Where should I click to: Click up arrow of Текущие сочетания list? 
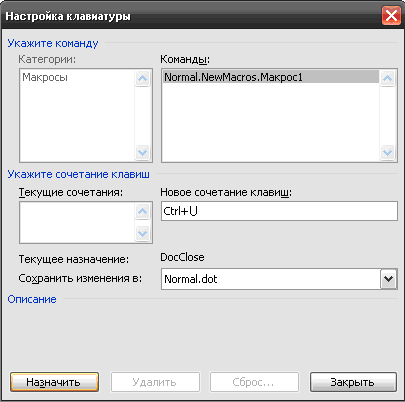pos(143,211)
